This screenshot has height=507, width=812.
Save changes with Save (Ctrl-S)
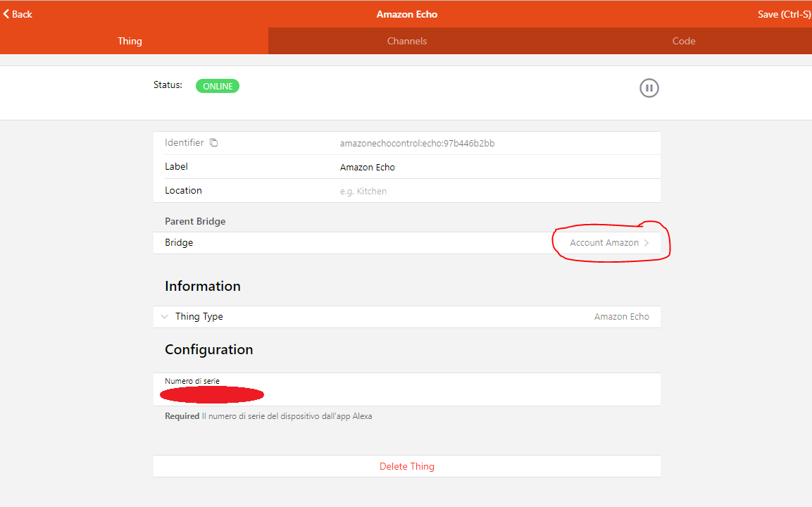pos(784,14)
